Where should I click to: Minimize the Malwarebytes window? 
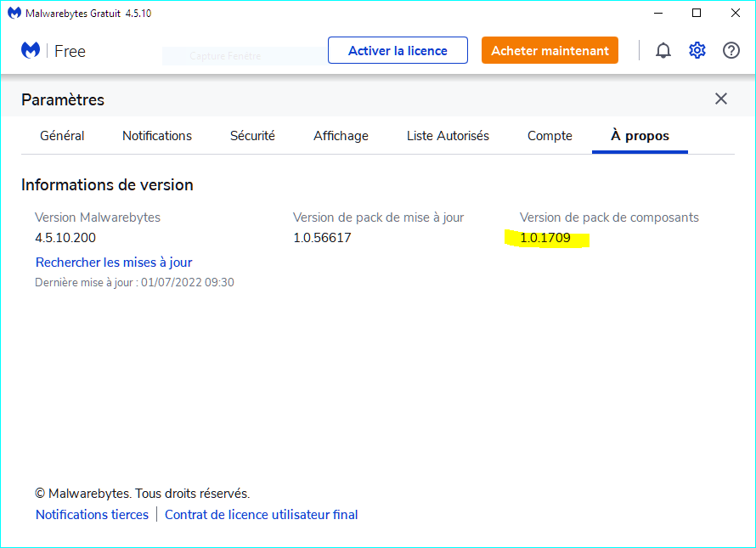pos(658,13)
